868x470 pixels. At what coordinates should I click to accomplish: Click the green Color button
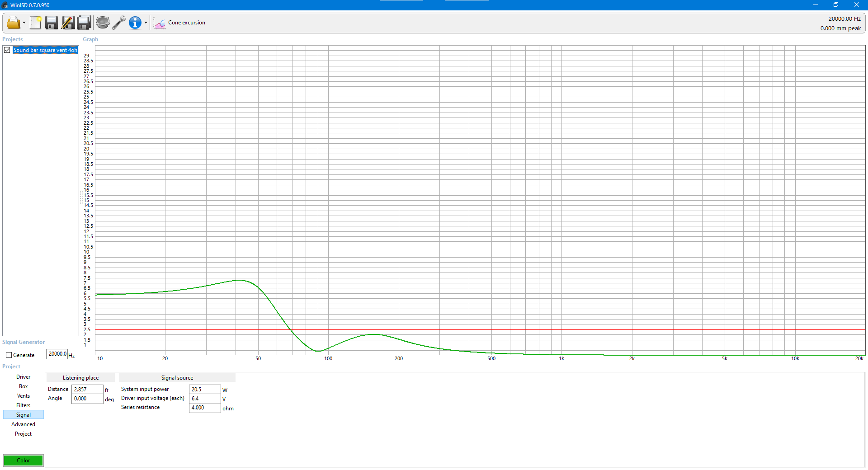pyautogui.click(x=24, y=461)
